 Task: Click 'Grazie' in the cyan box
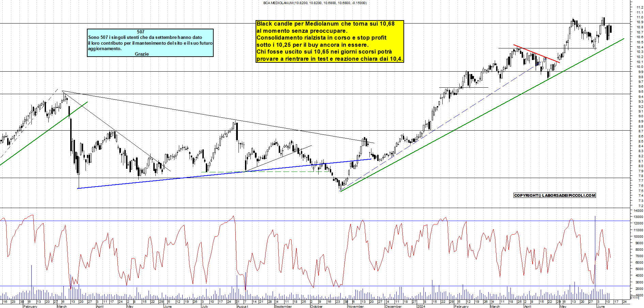tap(142, 54)
